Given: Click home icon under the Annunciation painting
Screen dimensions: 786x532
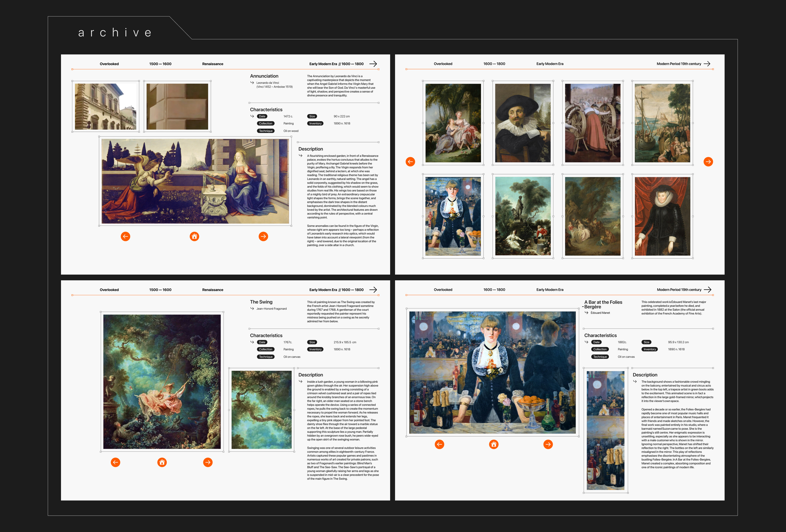Looking at the screenshot, I should pyautogui.click(x=194, y=236).
